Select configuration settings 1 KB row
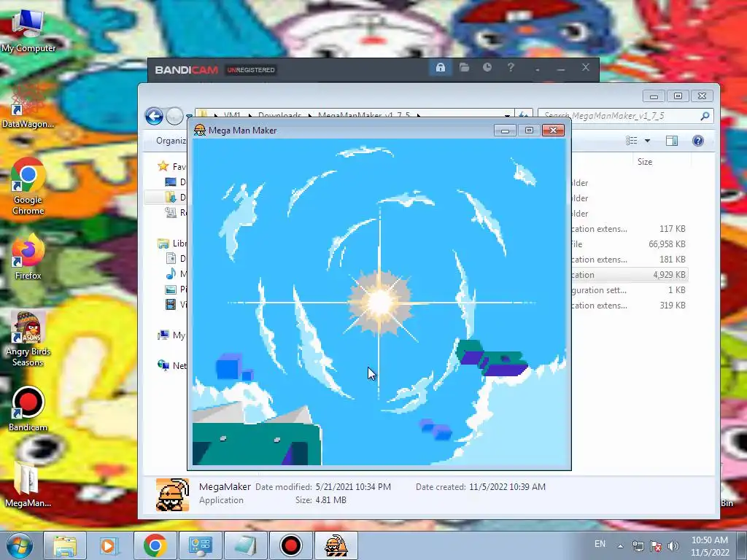The image size is (747, 560). tap(629, 290)
